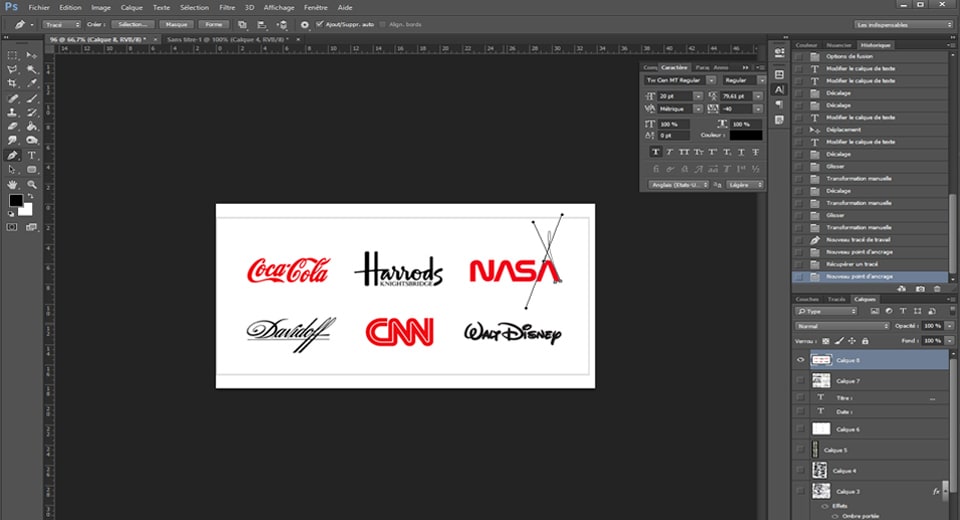The image size is (960, 520).
Task: Lock layer position with move-lock icon
Action: point(852,341)
